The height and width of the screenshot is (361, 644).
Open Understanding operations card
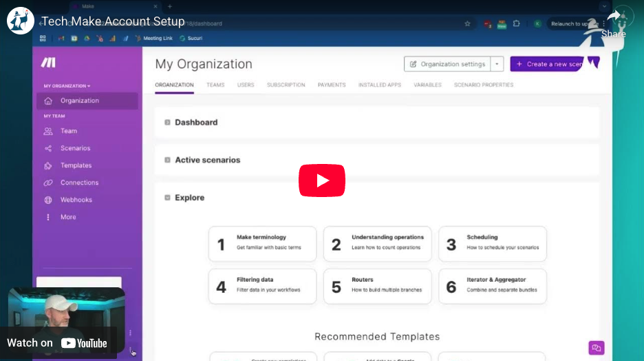coord(378,244)
